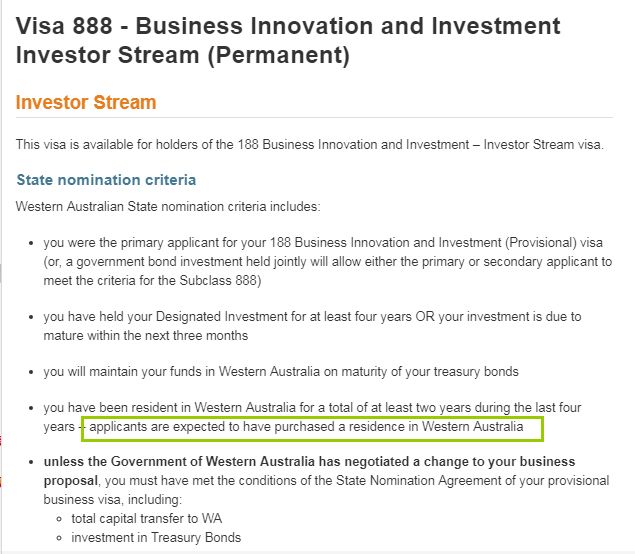Click the intro sentence about 188 visa holders
635x554 pixels.
coord(310,145)
